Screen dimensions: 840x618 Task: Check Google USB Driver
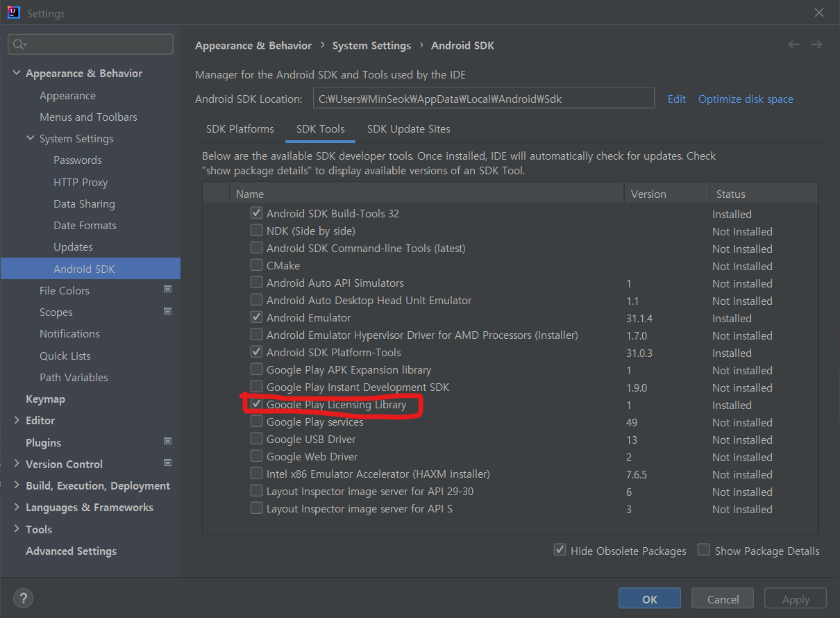point(256,439)
